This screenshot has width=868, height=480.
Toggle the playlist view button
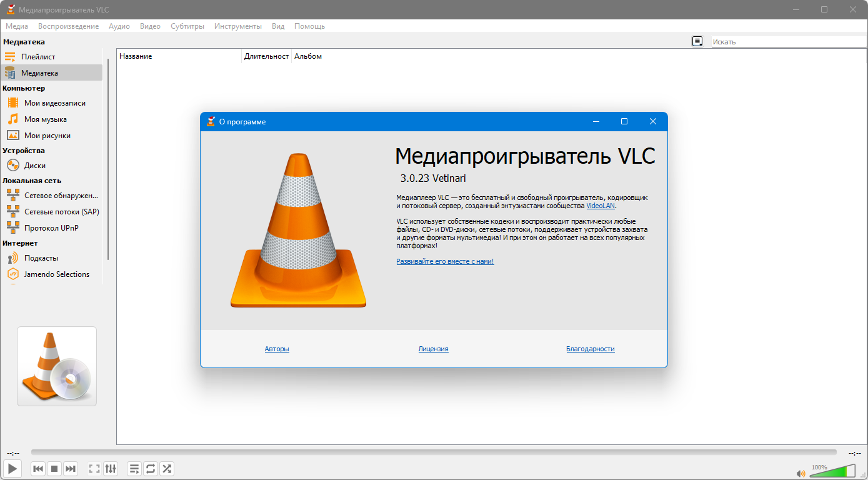[134, 469]
